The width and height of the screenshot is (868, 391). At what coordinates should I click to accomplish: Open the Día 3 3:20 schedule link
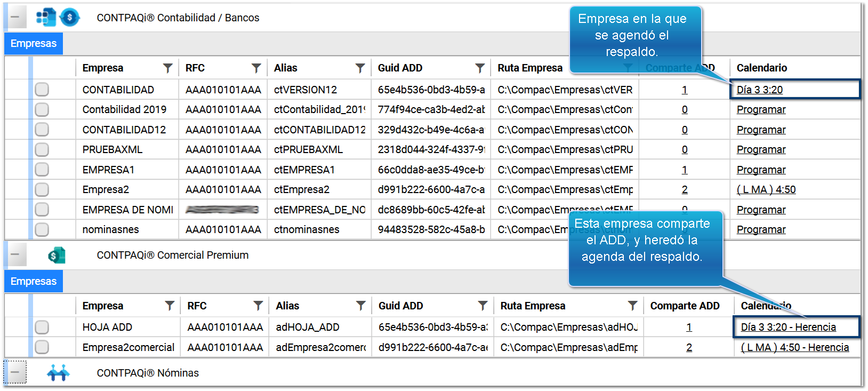point(759,90)
